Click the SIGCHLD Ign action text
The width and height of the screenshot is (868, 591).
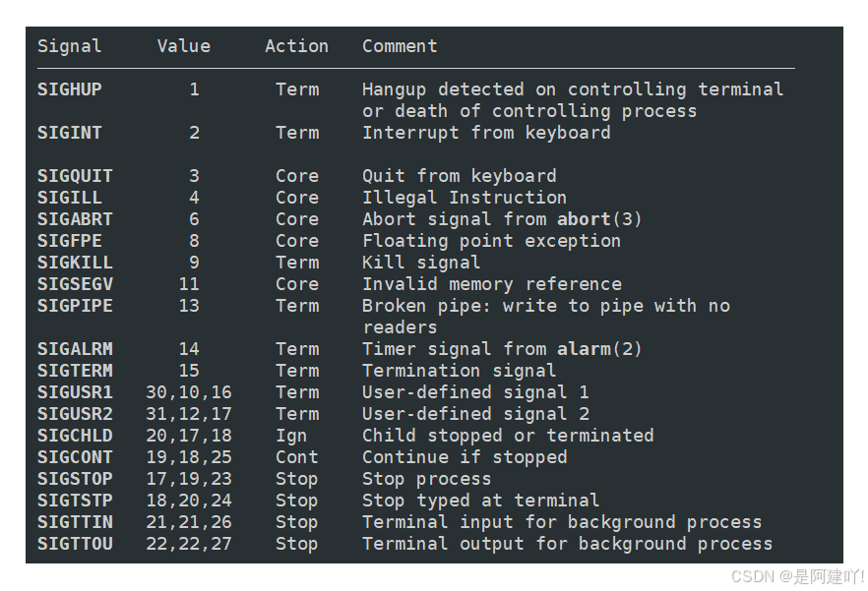click(x=291, y=436)
